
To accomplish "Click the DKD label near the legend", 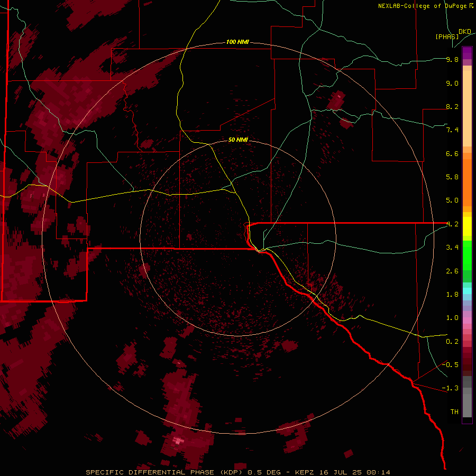I will coord(465,32).
